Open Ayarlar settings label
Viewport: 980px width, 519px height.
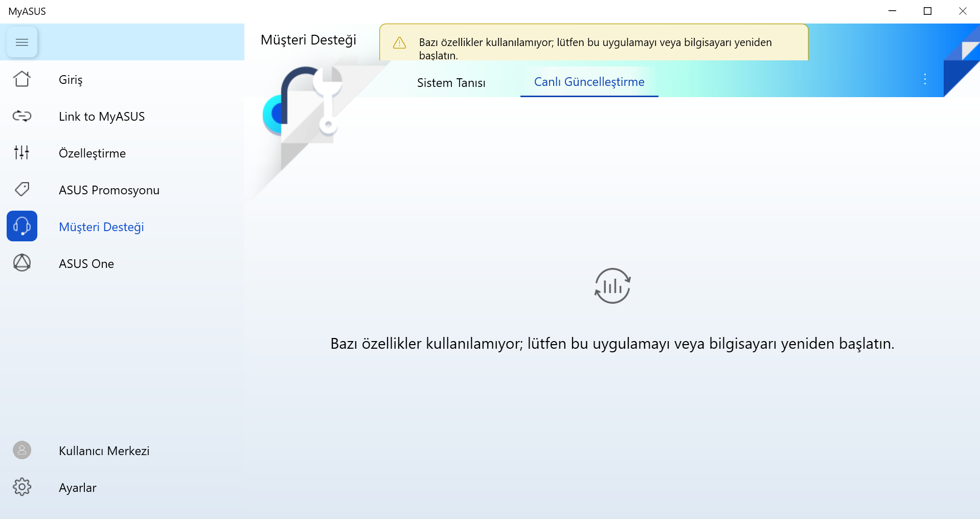[x=78, y=488]
